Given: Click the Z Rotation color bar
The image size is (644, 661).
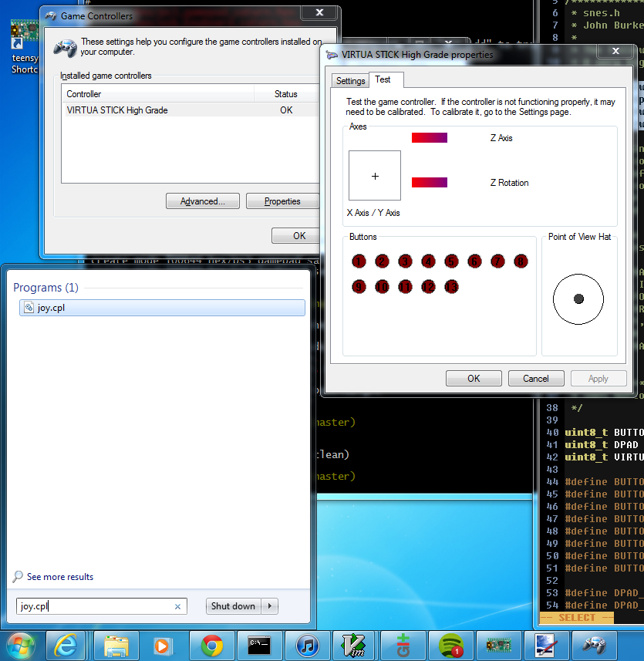Looking at the screenshot, I should click(x=430, y=183).
